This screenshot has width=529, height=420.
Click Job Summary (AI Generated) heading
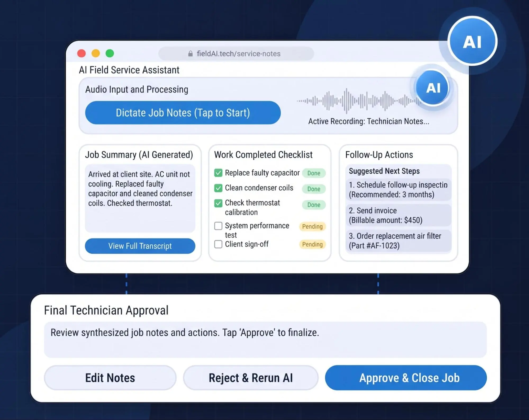139,155
